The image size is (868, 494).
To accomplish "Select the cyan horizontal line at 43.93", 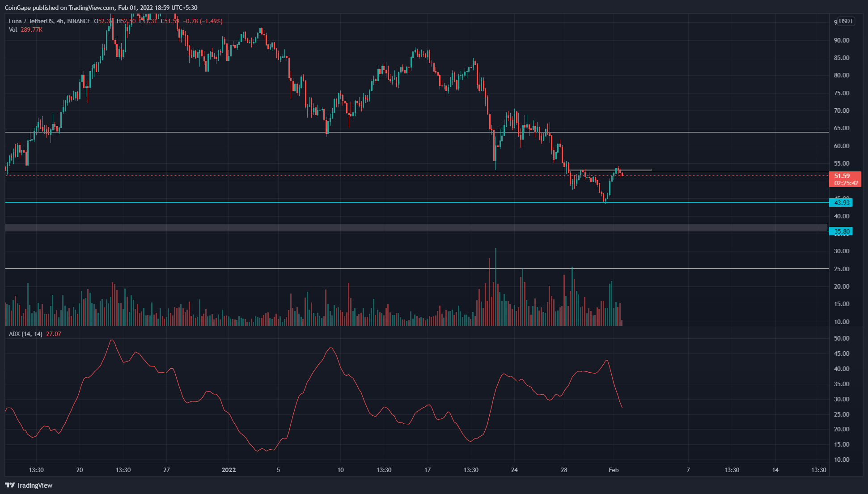I will click(313, 202).
